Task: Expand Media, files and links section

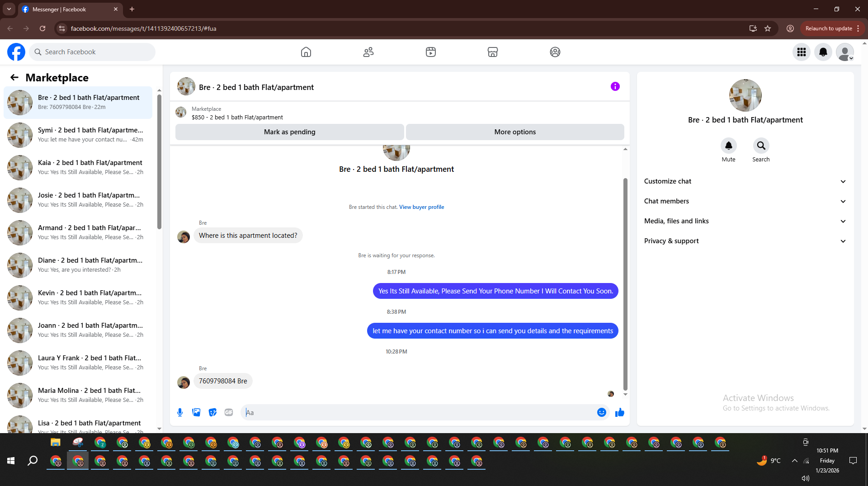Action: point(745,221)
